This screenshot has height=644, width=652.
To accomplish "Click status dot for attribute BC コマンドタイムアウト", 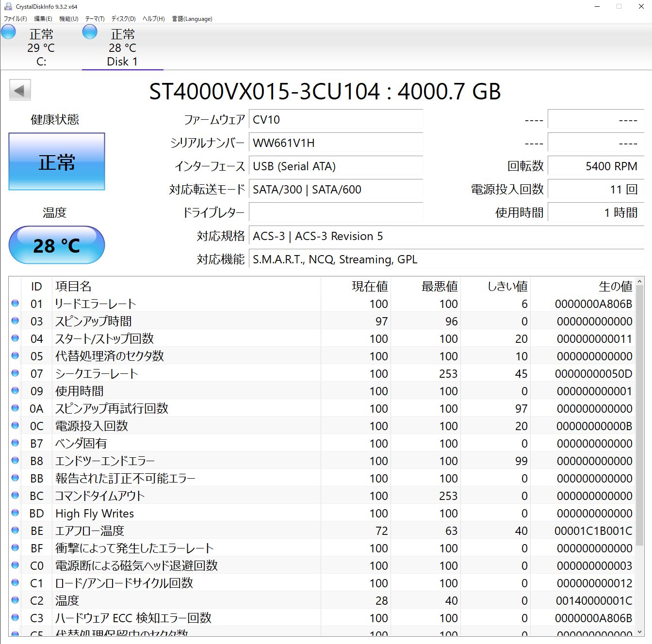I will (15, 495).
